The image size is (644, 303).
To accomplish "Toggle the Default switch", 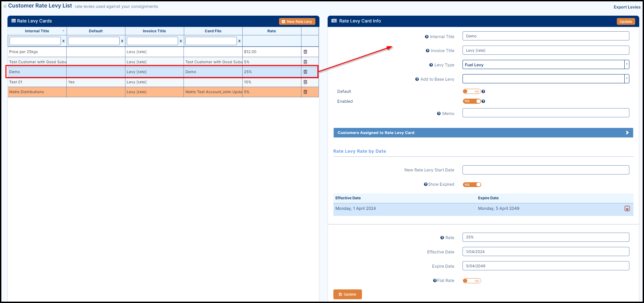I will (471, 91).
